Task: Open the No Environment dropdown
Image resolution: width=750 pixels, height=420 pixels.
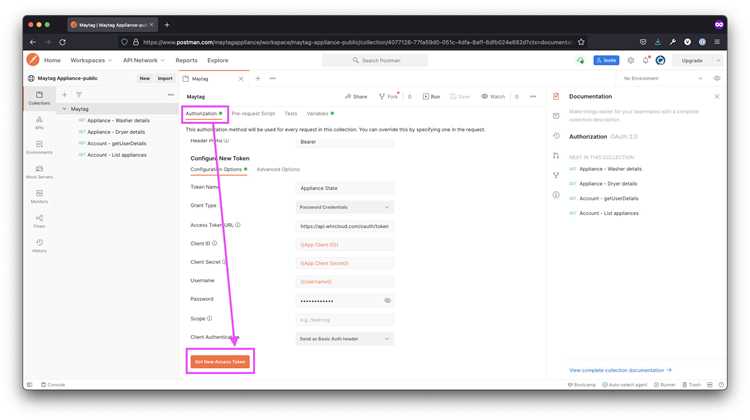Action: (663, 78)
